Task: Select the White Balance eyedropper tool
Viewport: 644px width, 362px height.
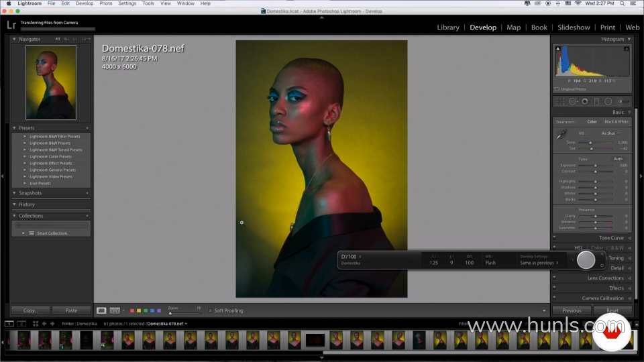Action: click(x=561, y=135)
